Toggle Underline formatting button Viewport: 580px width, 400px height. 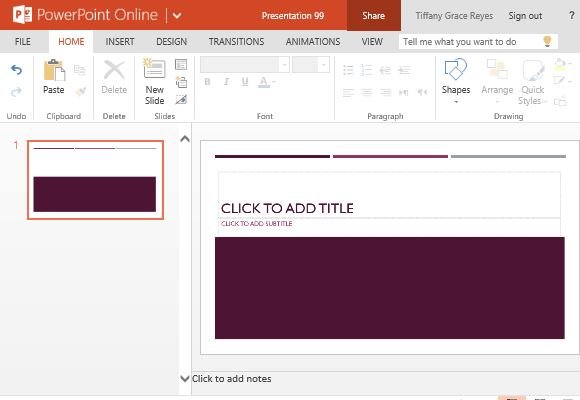245,82
